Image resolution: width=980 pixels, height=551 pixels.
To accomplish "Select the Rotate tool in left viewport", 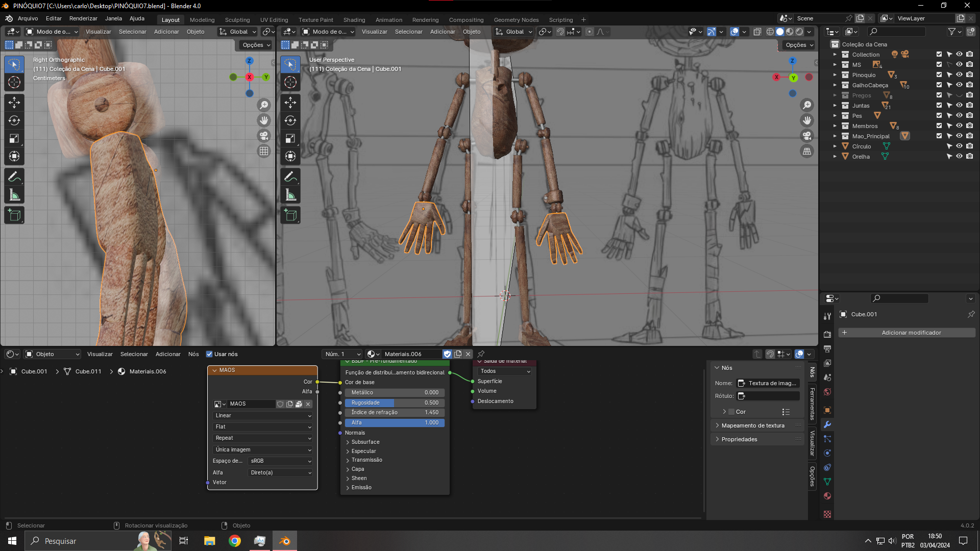I will point(14,120).
